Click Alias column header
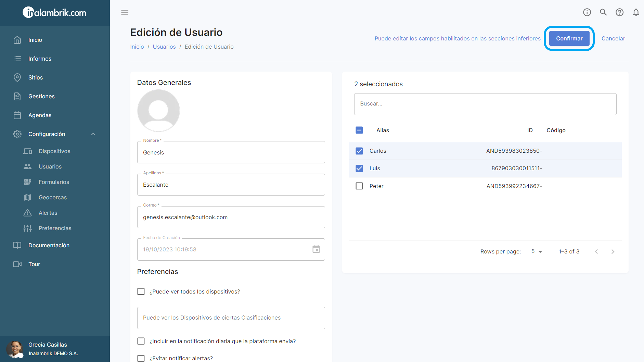The image size is (644, 362). click(x=383, y=130)
